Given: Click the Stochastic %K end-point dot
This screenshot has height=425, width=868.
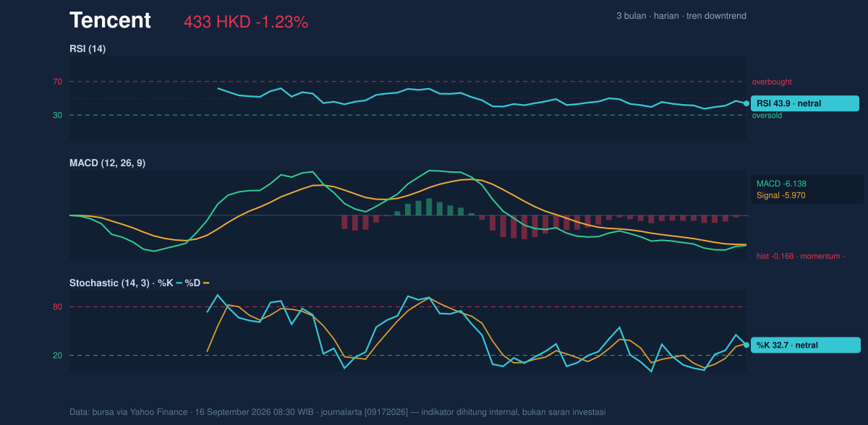Looking at the screenshot, I should tap(746, 345).
